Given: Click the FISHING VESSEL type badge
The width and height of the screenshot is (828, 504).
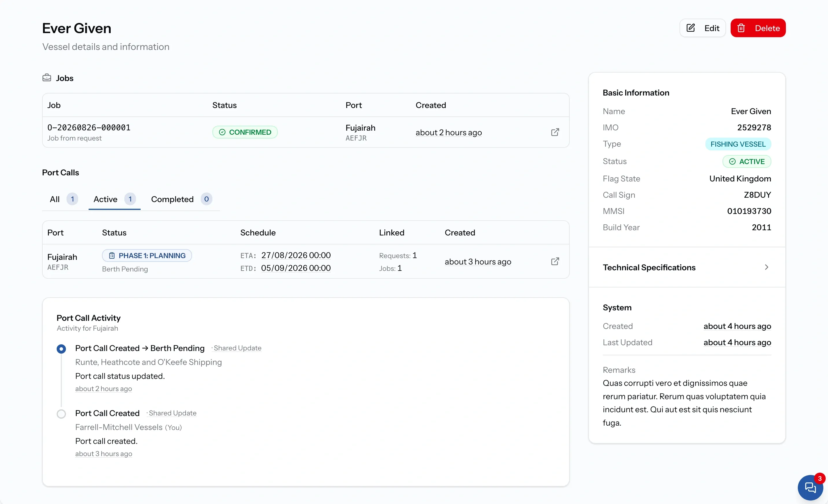Looking at the screenshot, I should coord(738,144).
